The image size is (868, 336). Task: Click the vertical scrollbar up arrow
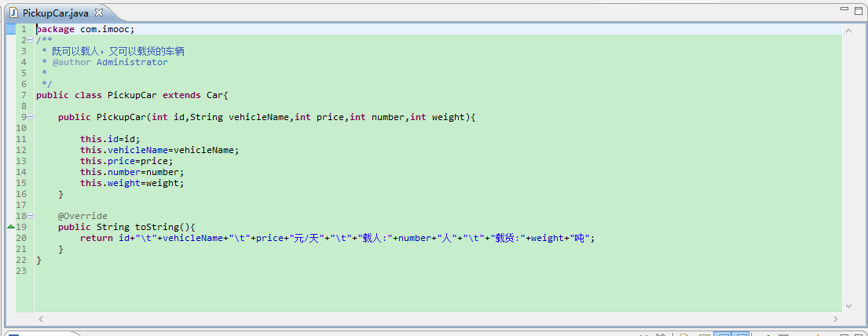coord(848,31)
